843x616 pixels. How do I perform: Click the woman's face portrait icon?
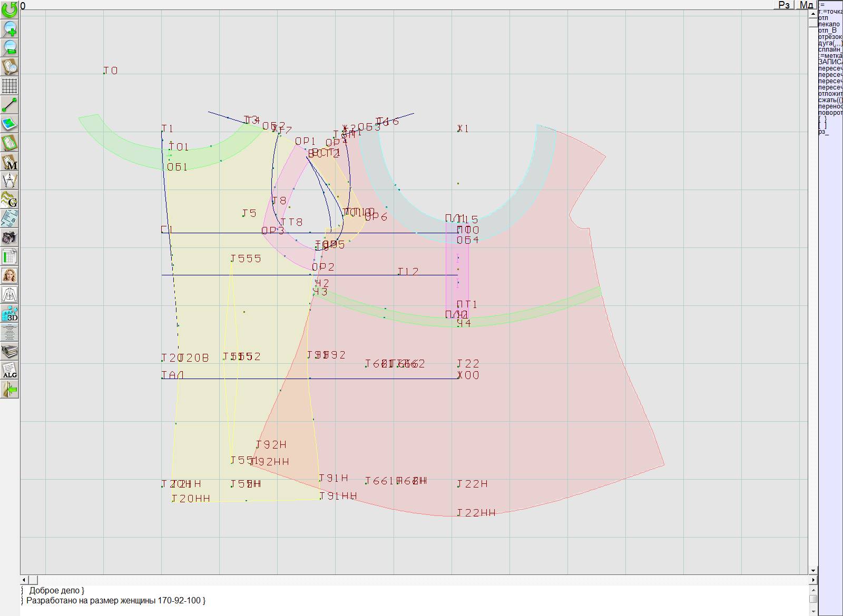pyautogui.click(x=9, y=275)
